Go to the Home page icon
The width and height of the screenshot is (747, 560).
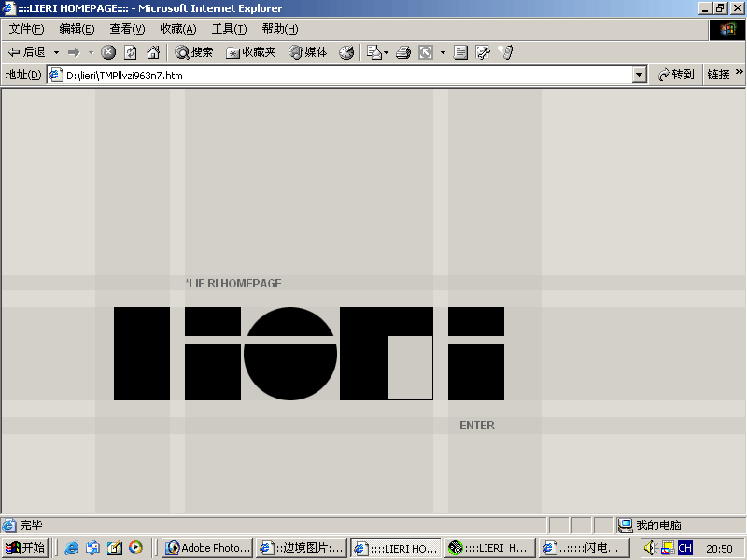tap(153, 52)
